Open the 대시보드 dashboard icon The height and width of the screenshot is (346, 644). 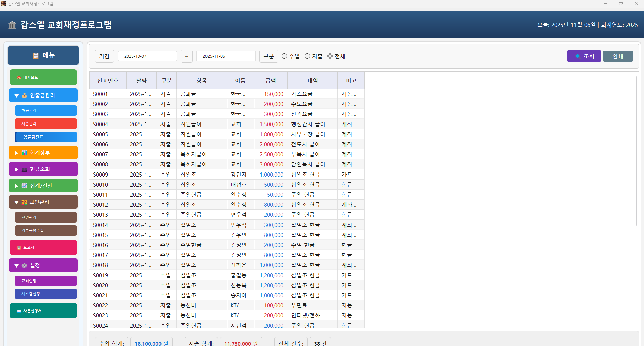coord(19,77)
